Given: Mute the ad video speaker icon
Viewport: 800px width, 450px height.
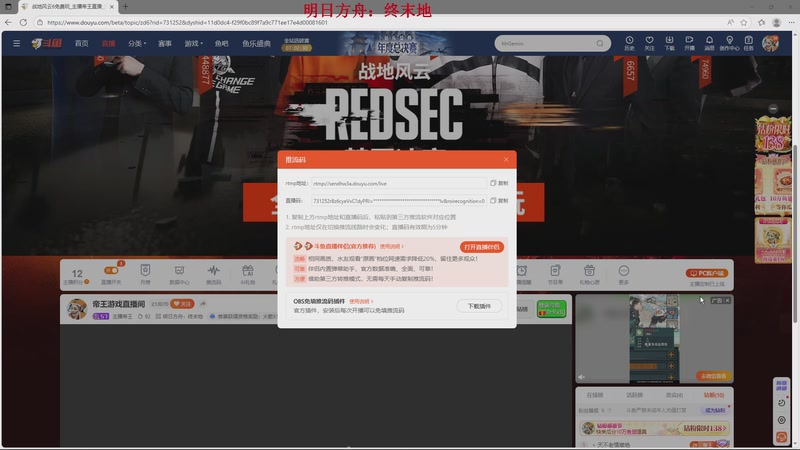Looking at the screenshot, I should coord(582,377).
